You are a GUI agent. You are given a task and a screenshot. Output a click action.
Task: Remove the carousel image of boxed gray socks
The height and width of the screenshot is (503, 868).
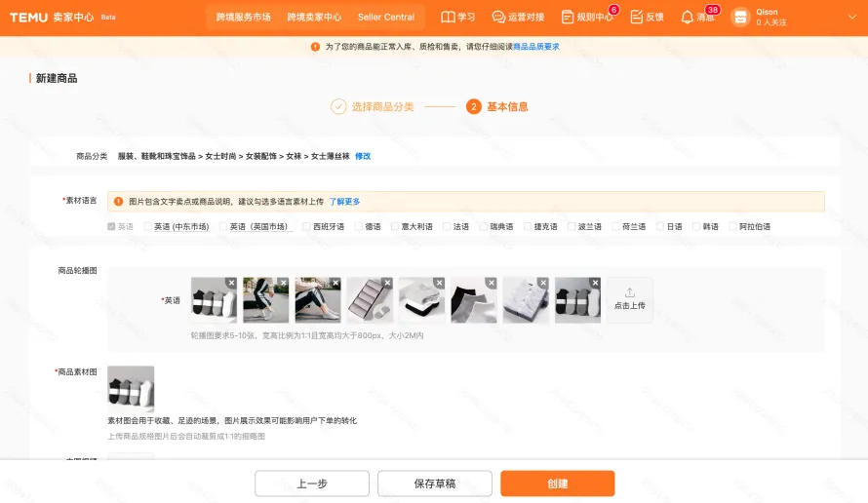(387, 283)
